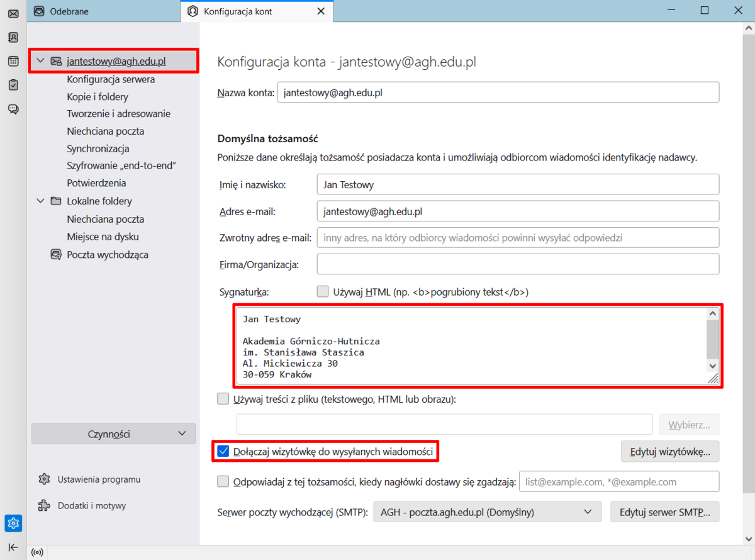
Task: Click the Firma/Organizacja input field
Action: coord(517,264)
